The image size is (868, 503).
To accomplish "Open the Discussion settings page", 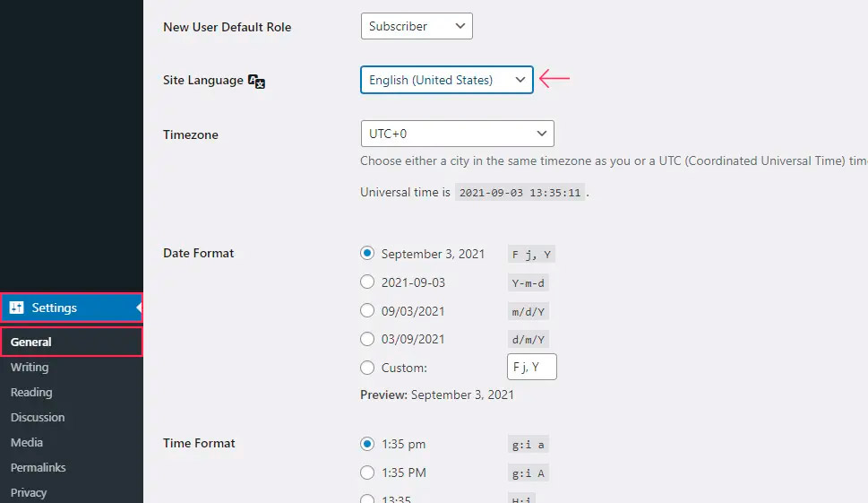I will [38, 417].
